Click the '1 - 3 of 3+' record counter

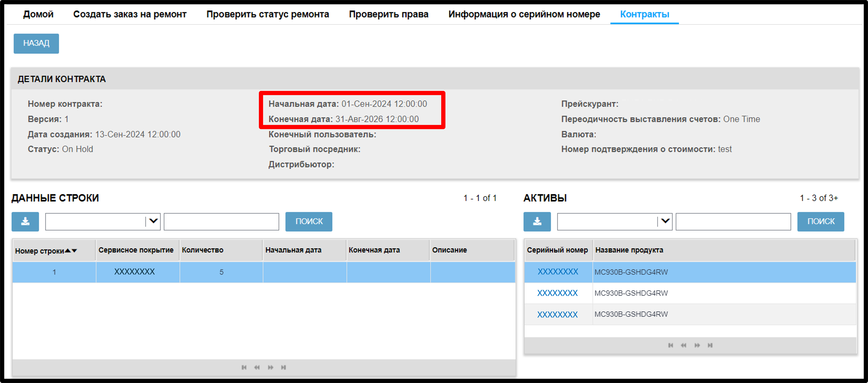pos(819,198)
